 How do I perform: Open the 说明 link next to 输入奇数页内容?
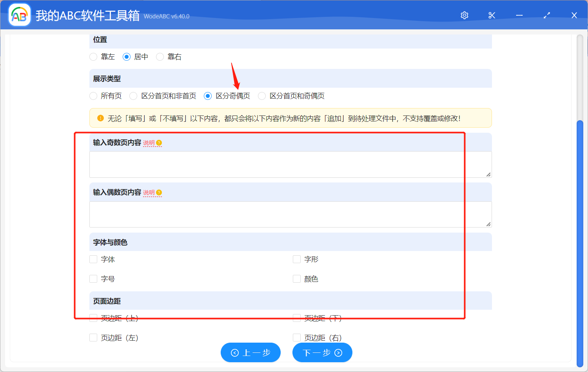(149, 143)
